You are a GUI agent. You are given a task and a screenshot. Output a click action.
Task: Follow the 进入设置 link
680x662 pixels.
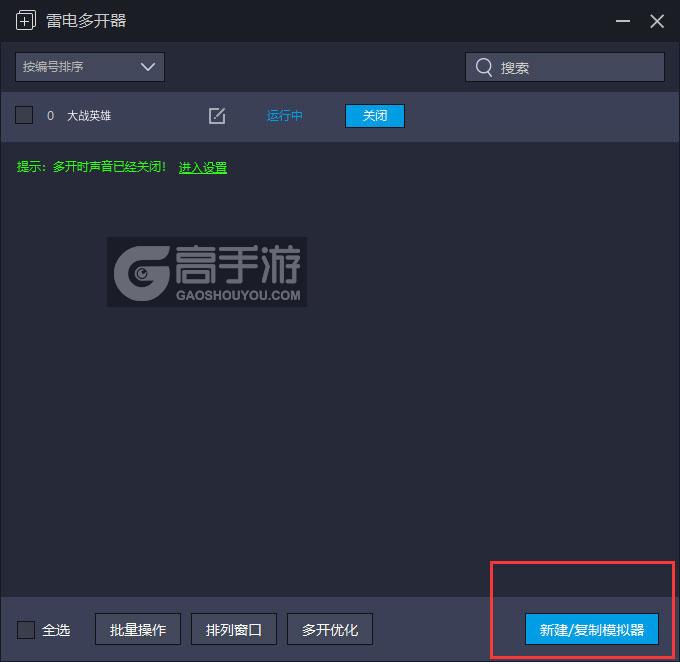click(203, 167)
